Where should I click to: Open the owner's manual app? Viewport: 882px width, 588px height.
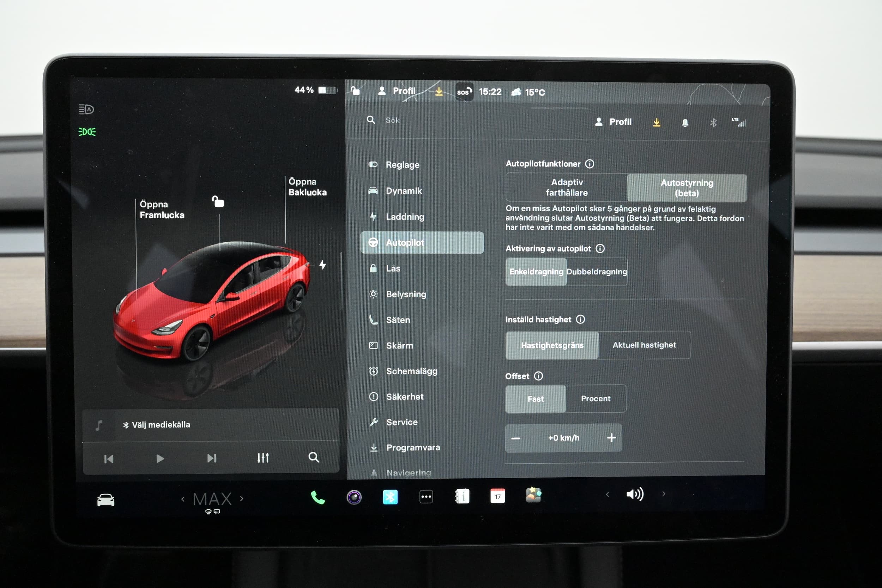pos(462,497)
